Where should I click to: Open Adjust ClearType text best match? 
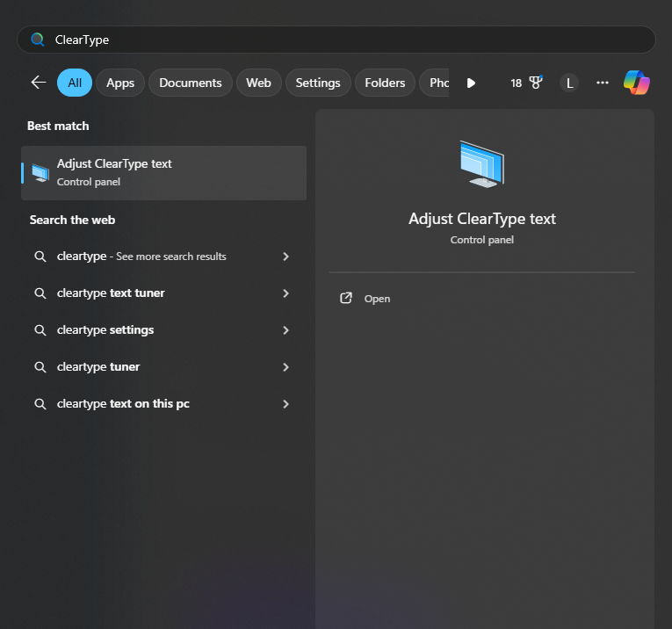tap(163, 173)
